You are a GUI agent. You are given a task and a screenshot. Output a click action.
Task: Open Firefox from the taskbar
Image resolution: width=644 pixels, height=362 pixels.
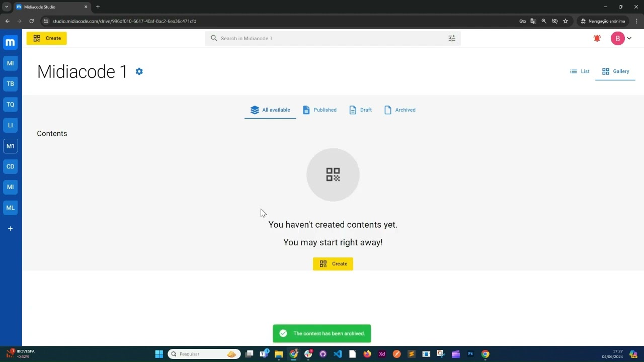point(367,354)
